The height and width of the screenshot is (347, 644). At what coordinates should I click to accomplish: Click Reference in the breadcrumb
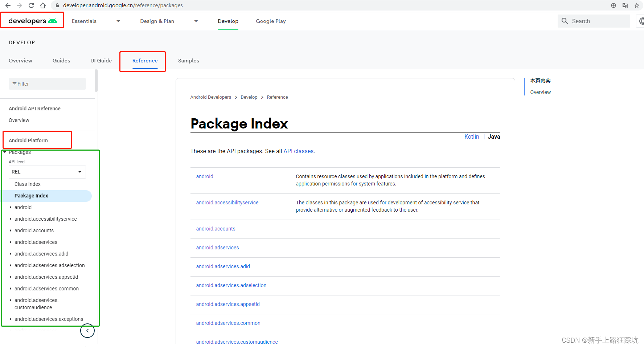click(277, 97)
